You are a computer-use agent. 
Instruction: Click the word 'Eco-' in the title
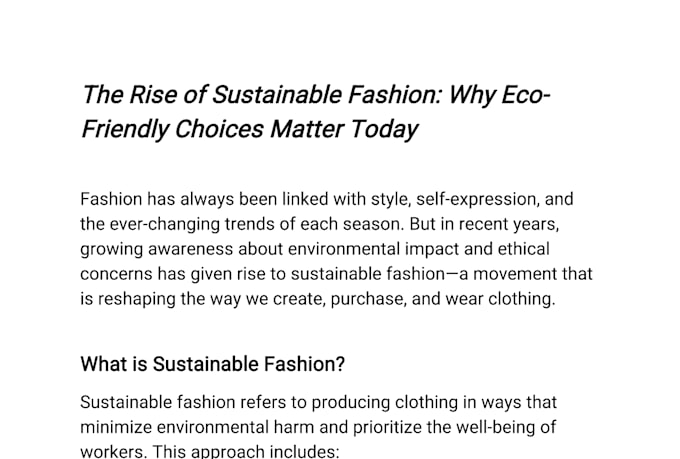[x=526, y=95]
